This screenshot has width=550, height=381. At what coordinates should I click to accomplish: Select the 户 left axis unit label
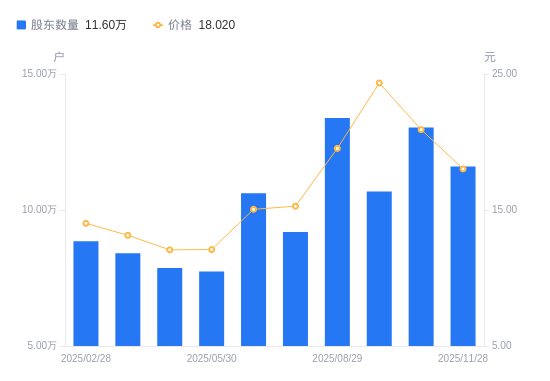click(x=59, y=56)
